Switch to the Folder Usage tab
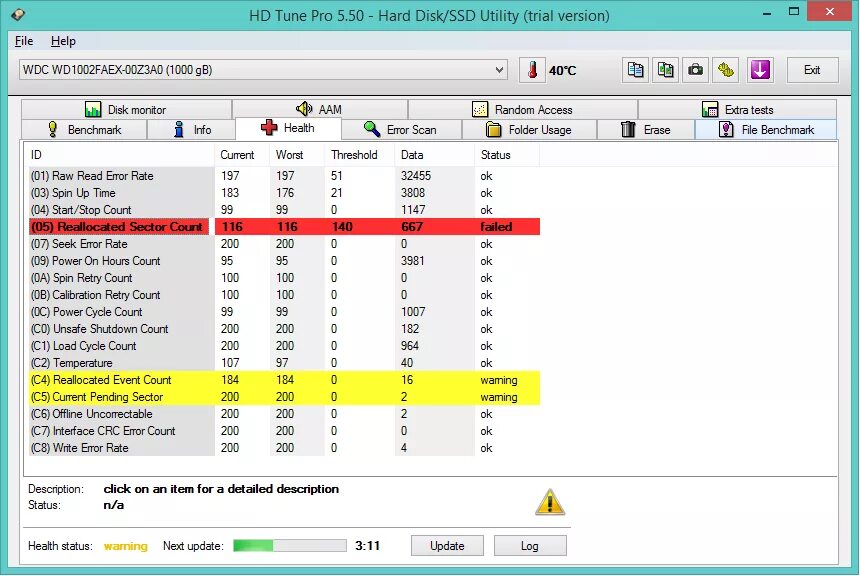Image resolution: width=860 pixels, height=576 pixels. pos(529,130)
